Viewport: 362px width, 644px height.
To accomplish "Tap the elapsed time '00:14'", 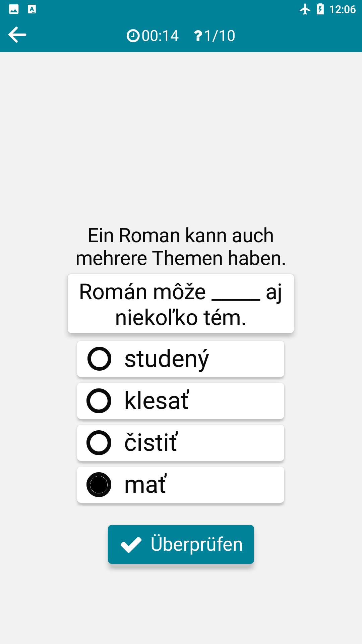I will [160, 36].
